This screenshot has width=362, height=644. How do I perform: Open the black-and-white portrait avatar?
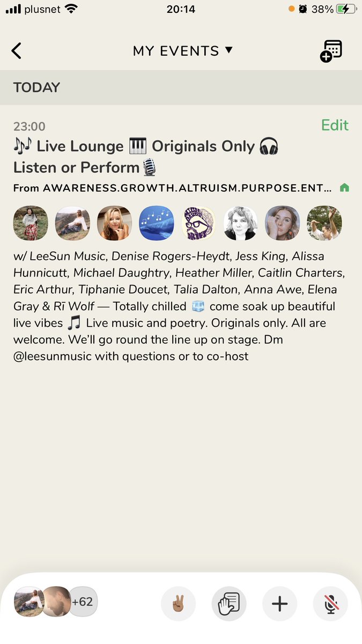(240, 223)
